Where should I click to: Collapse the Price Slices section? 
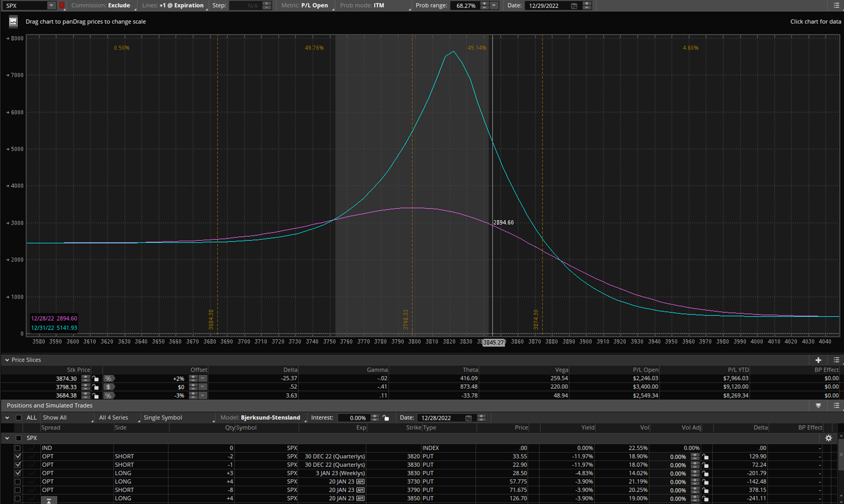[7, 360]
